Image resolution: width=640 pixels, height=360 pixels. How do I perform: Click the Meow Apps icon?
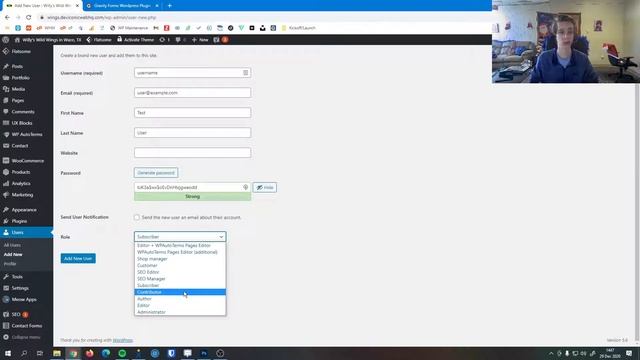(6, 300)
